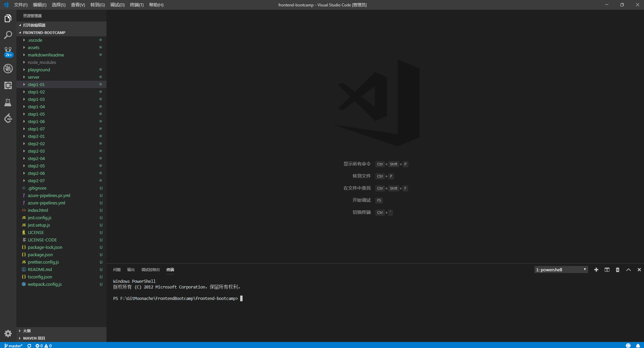Add a new terminal with plus icon
Viewport: 644px width, 348px height.
pos(596,270)
